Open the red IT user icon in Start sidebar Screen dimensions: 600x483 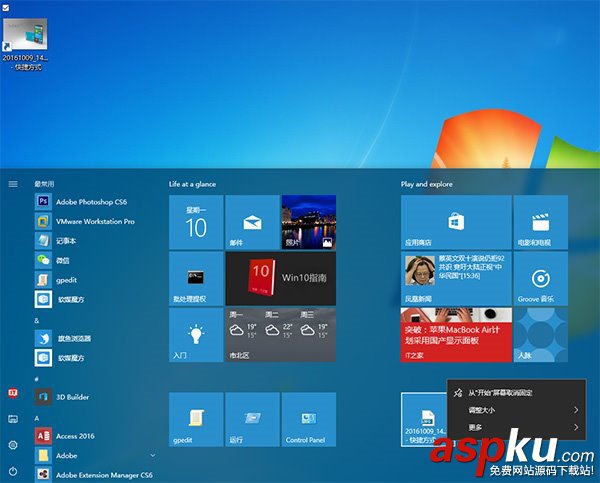coord(13,393)
